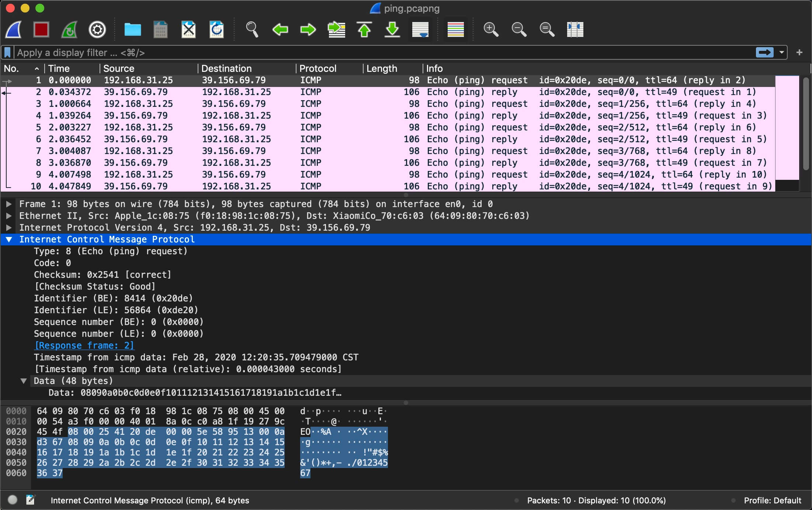
Task: Stop the running packet capture
Action: tap(41, 29)
